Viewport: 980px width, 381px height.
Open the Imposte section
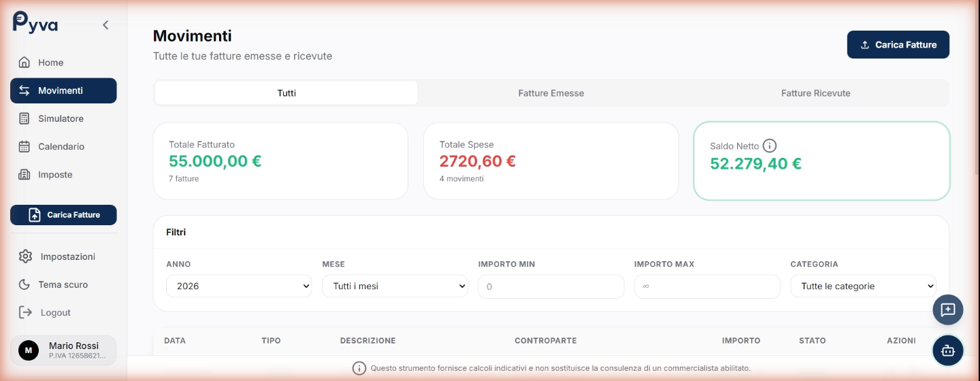pyautogui.click(x=54, y=175)
